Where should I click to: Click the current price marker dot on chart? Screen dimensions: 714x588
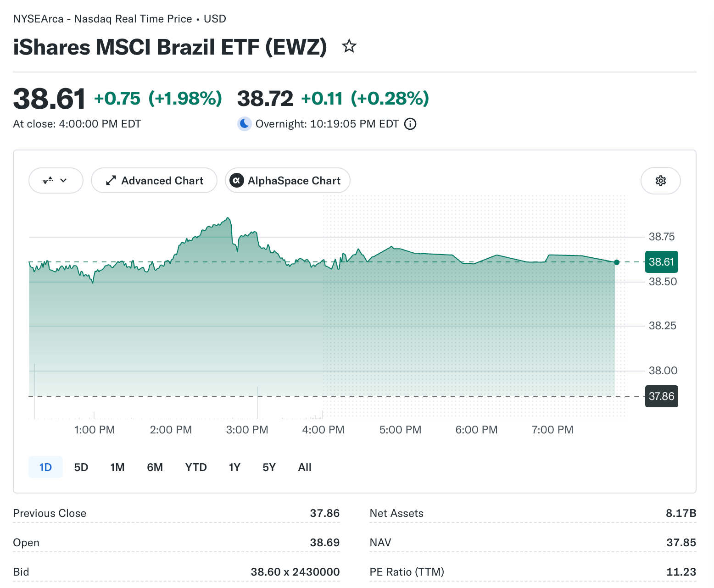tap(617, 262)
